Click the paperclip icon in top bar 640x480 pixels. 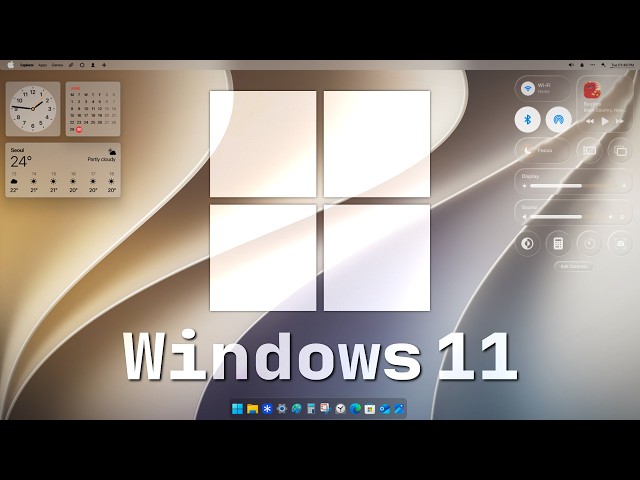point(71,65)
